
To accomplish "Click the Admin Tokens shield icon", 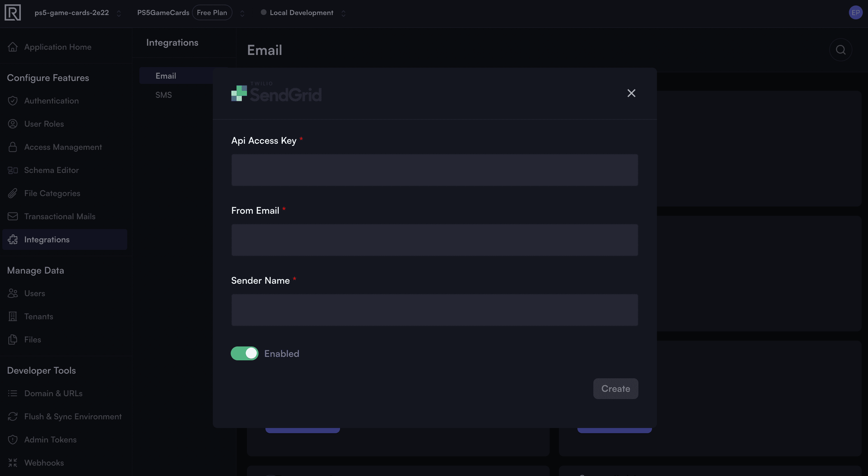I will [13, 440].
